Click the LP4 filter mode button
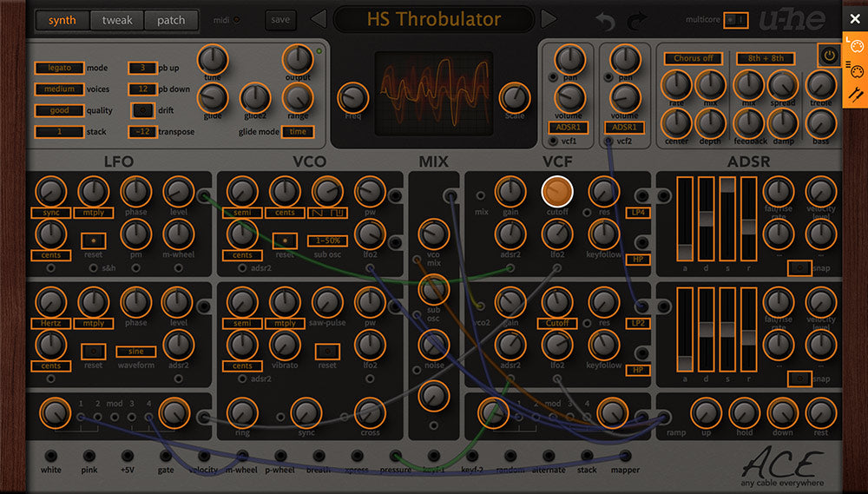This screenshot has height=494, width=868. coord(639,213)
